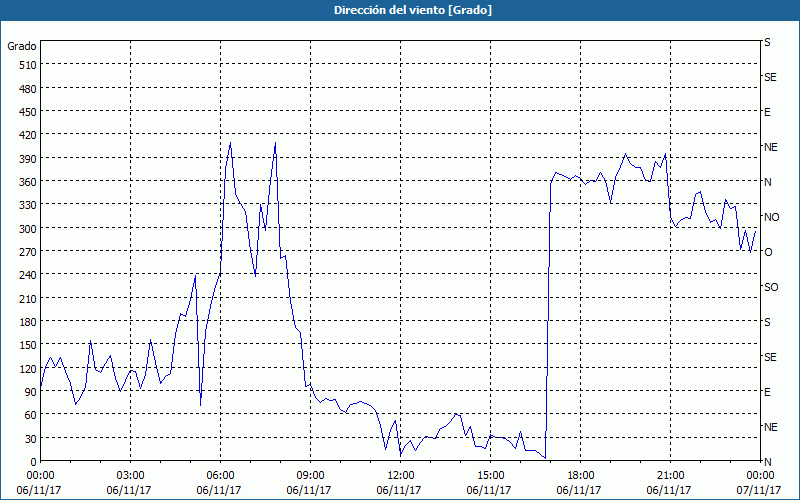The width and height of the screenshot is (800, 500).
Task: Click the 90 degree axis label
Action: click(31, 392)
